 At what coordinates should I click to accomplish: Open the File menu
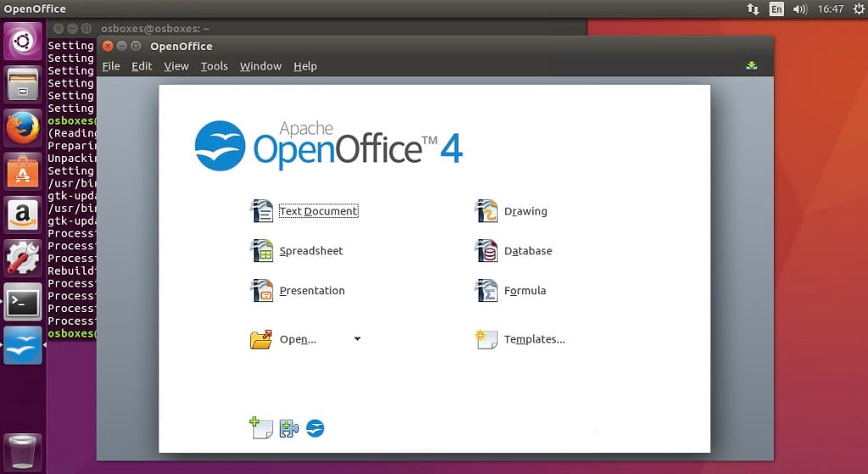tap(111, 66)
